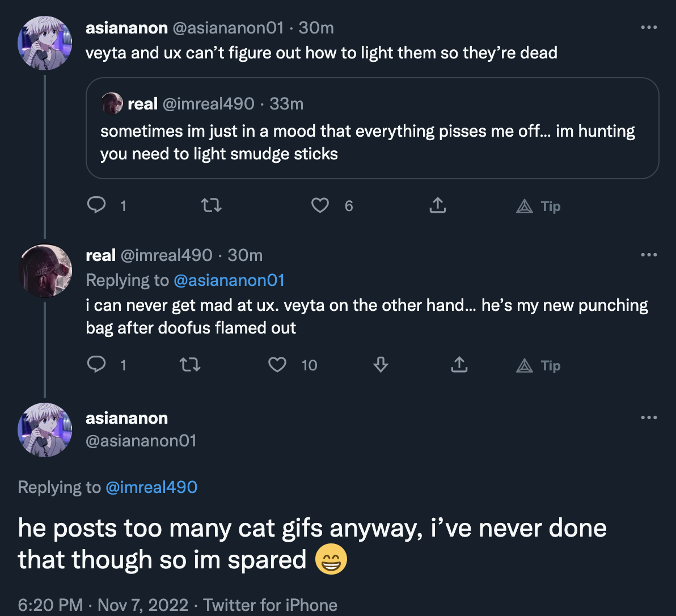This screenshot has width=676, height=616.
Task: Share asiananon's first tweet
Action: (x=438, y=205)
